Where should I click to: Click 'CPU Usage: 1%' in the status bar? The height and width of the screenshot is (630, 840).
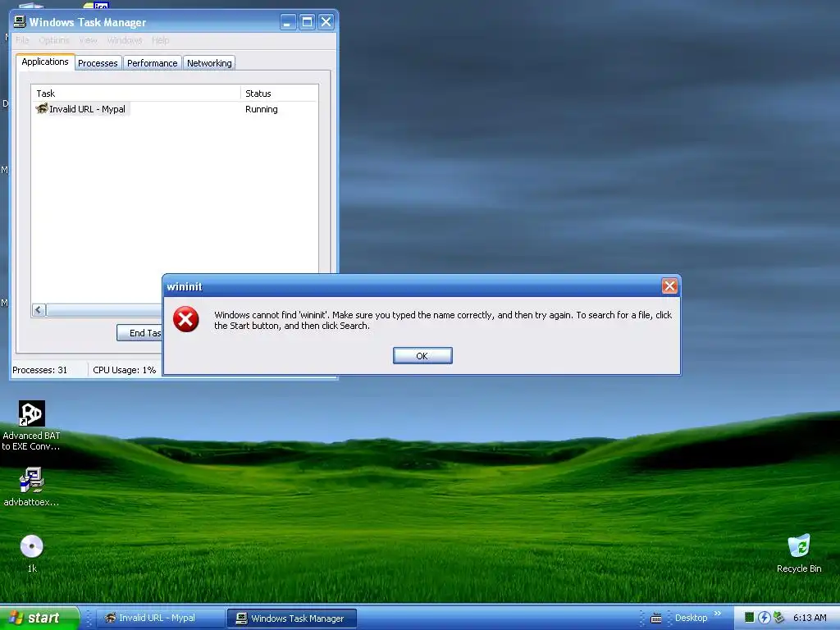(x=125, y=370)
